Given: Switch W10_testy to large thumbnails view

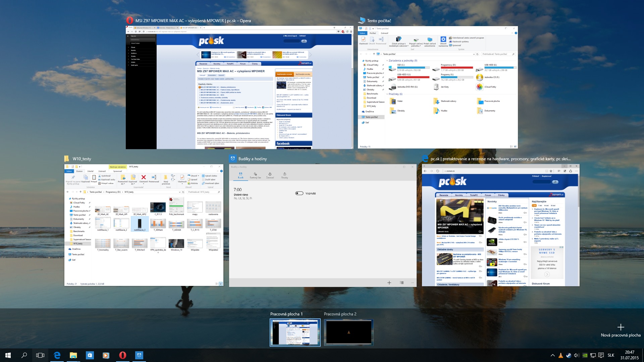Looking at the screenshot, I should (221, 284).
